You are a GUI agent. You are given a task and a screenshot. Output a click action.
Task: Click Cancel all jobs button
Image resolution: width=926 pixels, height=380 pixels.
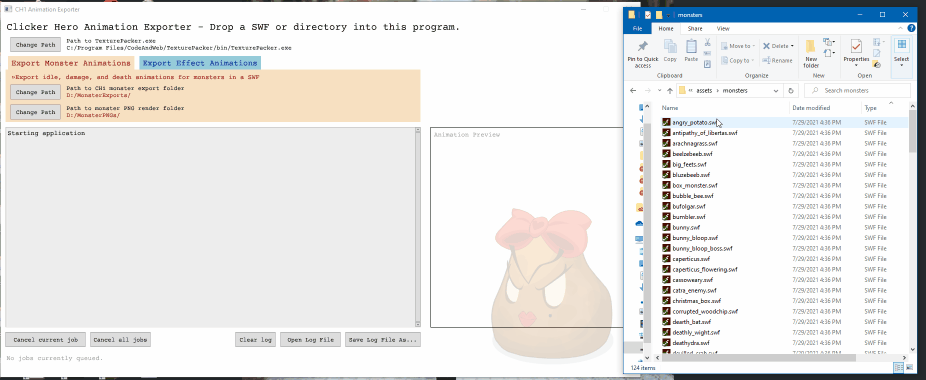coord(121,340)
